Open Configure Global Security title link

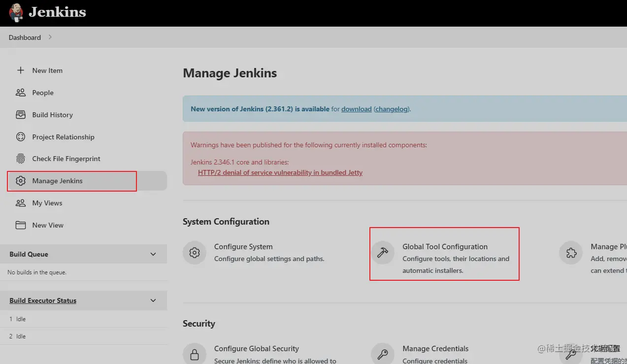[x=257, y=349]
